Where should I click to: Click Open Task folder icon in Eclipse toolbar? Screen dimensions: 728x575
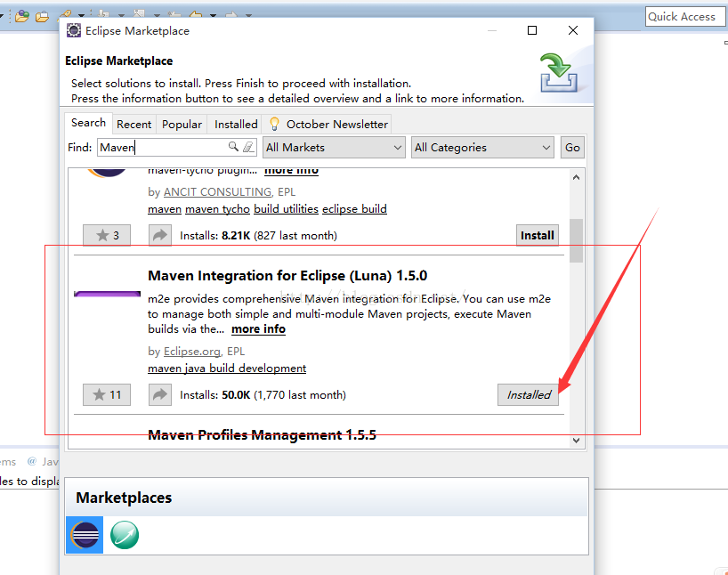click(x=42, y=17)
